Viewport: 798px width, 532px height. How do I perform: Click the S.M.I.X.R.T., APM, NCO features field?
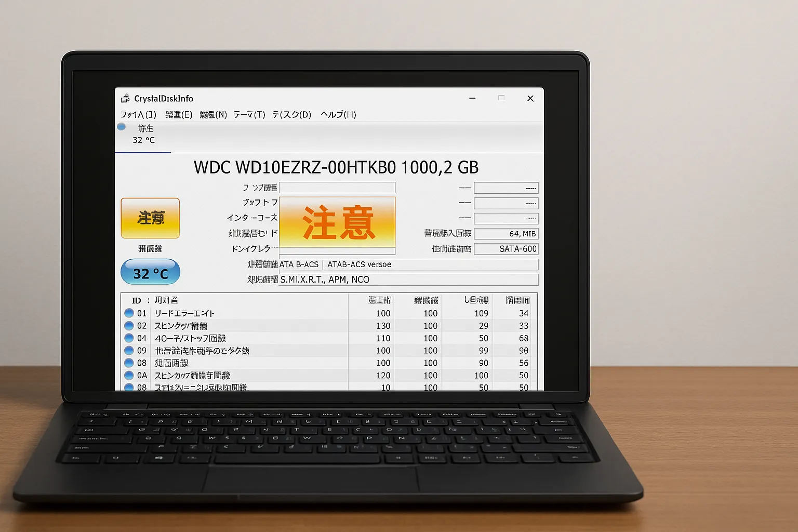(408, 280)
